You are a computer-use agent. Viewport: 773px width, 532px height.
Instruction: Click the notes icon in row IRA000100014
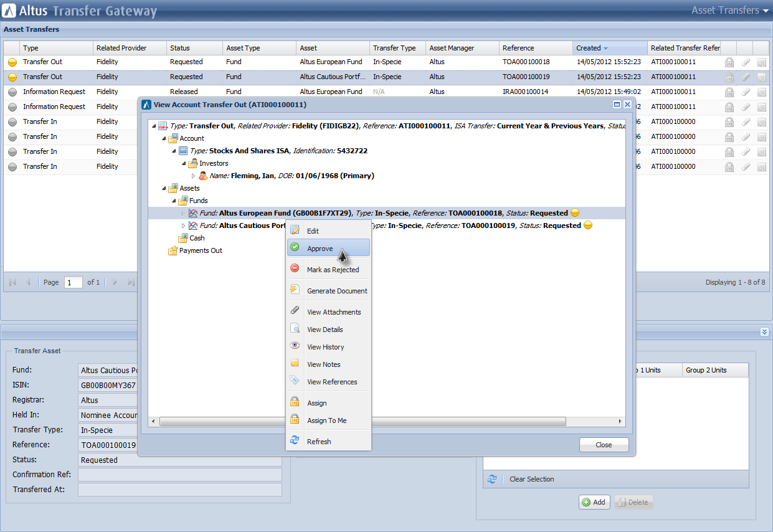tap(761, 92)
